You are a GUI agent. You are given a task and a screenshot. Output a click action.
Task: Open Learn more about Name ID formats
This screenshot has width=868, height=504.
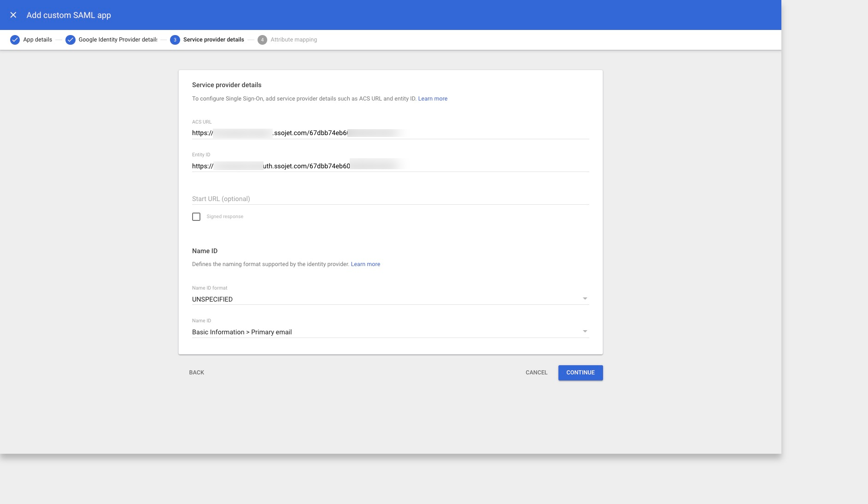[x=365, y=264]
